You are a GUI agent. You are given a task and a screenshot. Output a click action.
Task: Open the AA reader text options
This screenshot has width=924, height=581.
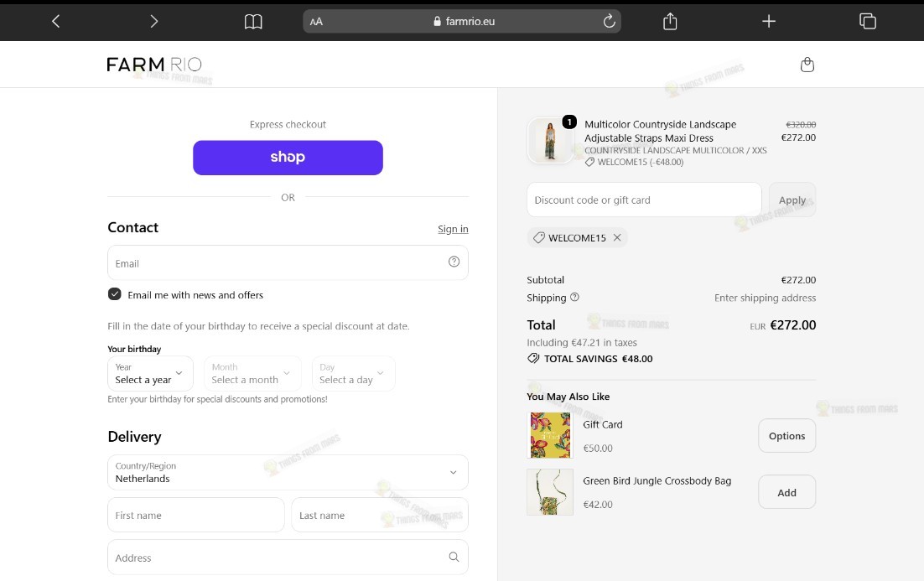pos(316,22)
